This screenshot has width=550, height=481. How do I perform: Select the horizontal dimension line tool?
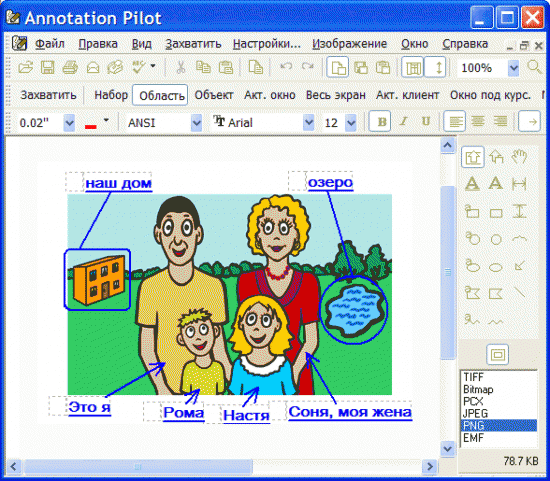[x=519, y=183]
